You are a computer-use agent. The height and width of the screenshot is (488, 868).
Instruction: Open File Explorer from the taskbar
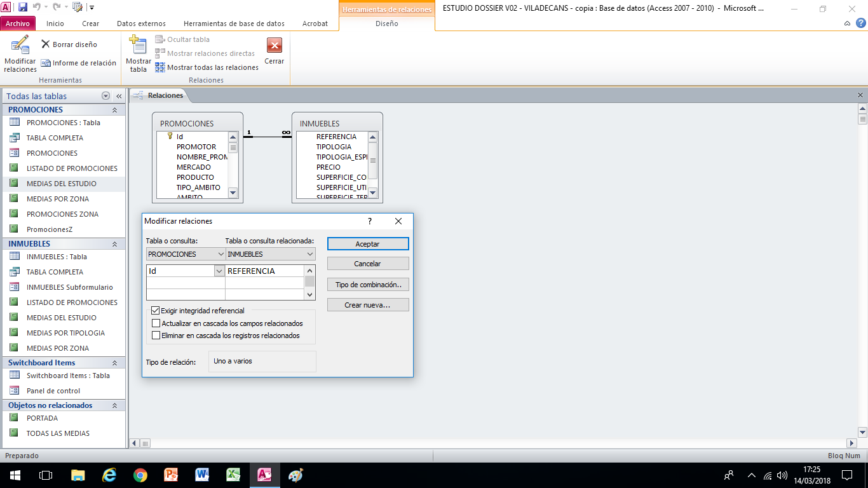pyautogui.click(x=78, y=475)
